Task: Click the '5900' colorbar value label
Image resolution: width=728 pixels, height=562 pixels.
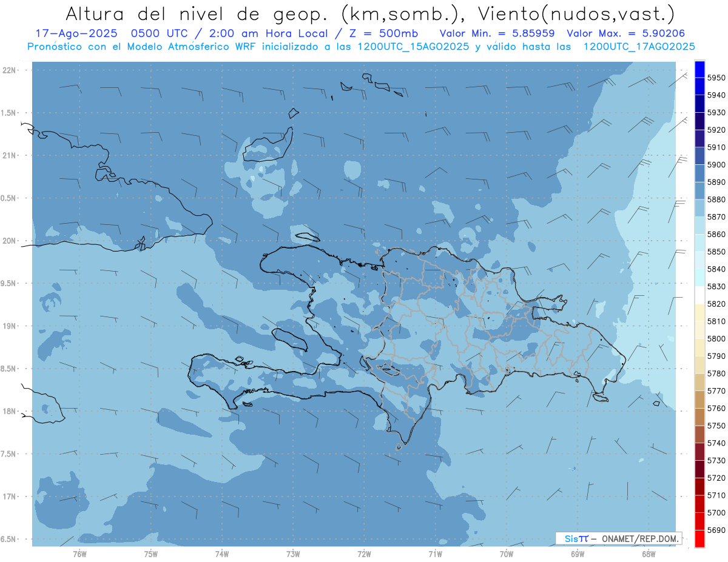Action: click(x=716, y=165)
